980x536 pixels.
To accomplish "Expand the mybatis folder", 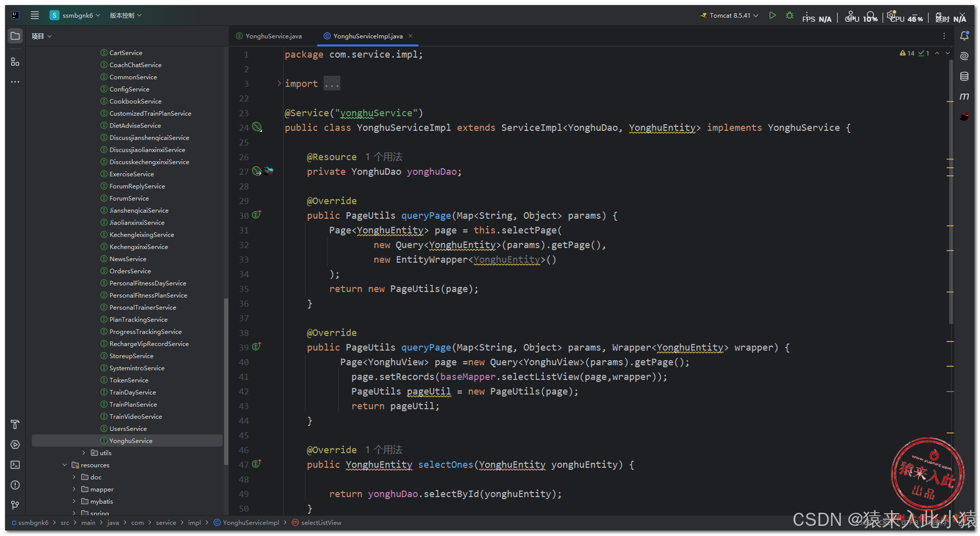I will click(x=74, y=501).
